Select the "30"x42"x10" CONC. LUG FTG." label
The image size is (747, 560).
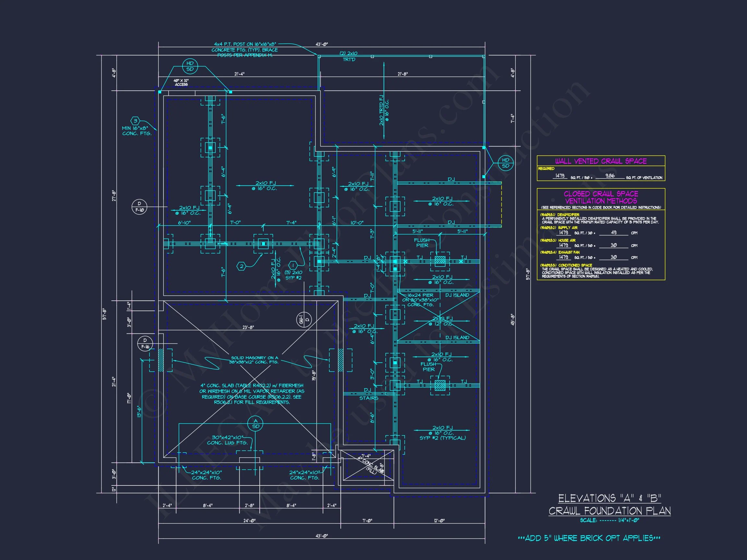(x=227, y=440)
